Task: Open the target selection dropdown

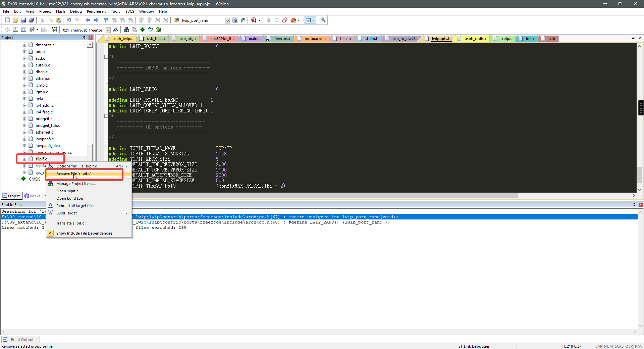Action: coord(108,30)
